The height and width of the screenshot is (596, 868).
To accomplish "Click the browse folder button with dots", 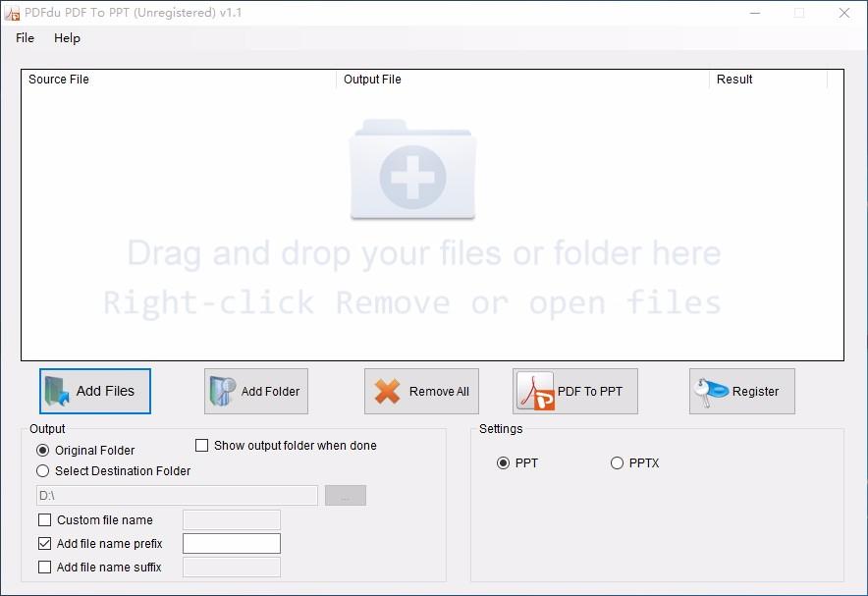I will pyautogui.click(x=346, y=495).
